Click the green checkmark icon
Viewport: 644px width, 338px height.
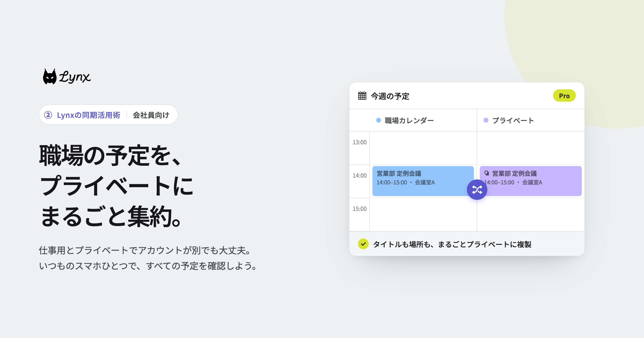pyautogui.click(x=363, y=244)
